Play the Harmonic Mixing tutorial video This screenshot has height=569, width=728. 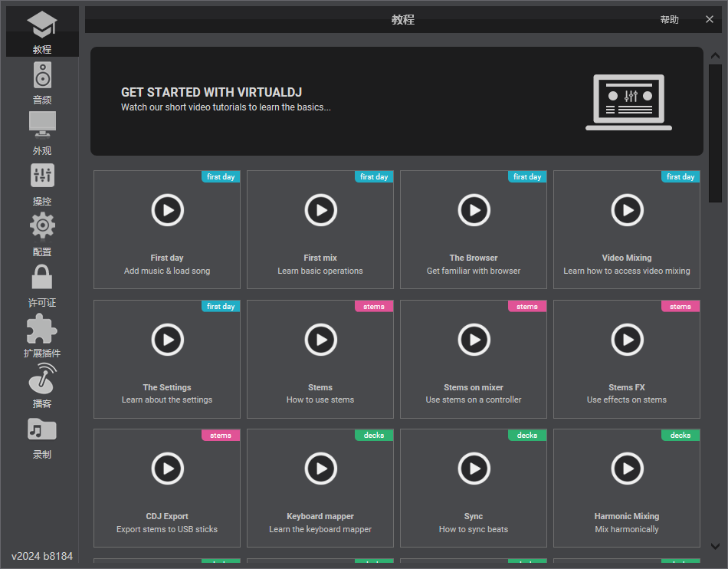tap(628, 469)
